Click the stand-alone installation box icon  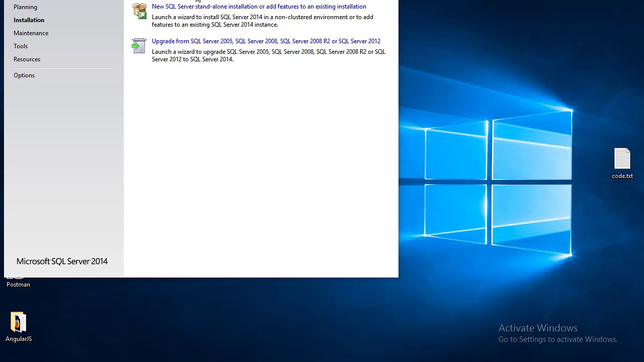139,11
